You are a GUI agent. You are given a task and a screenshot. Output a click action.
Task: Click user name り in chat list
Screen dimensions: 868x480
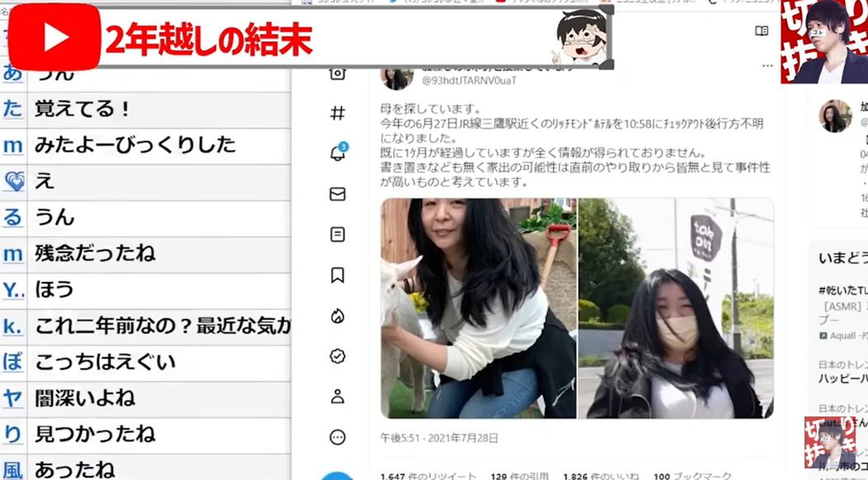(12, 435)
